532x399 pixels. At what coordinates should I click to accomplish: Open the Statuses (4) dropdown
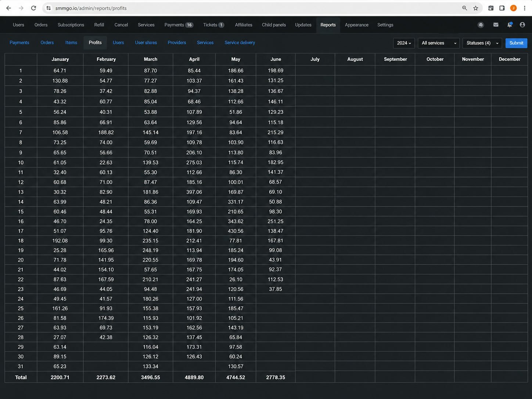tap(482, 43)
